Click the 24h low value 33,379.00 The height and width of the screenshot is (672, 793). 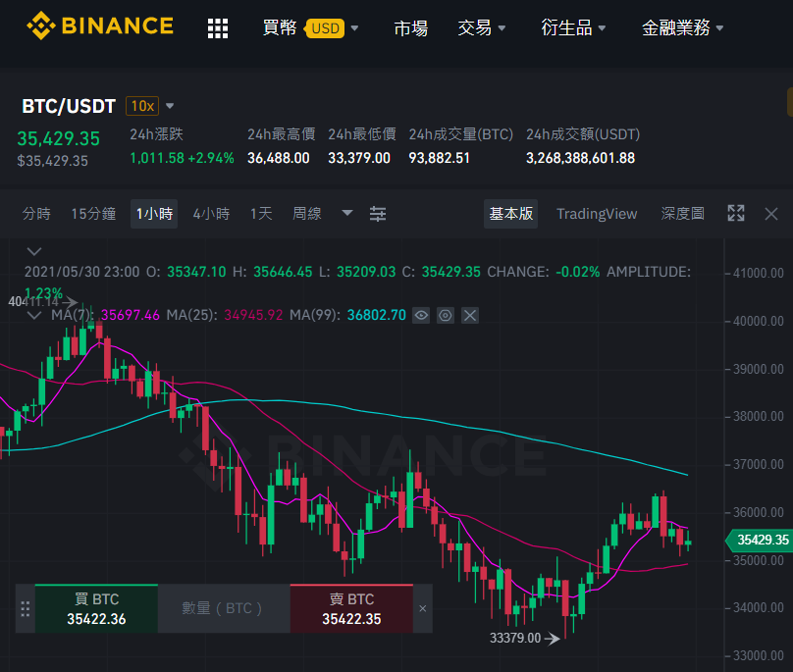click(359, 158)
